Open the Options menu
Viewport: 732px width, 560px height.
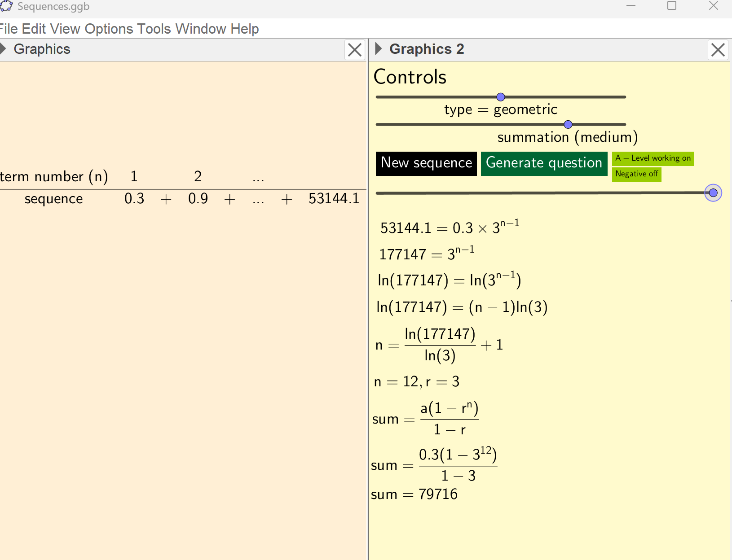pos(109,29)
